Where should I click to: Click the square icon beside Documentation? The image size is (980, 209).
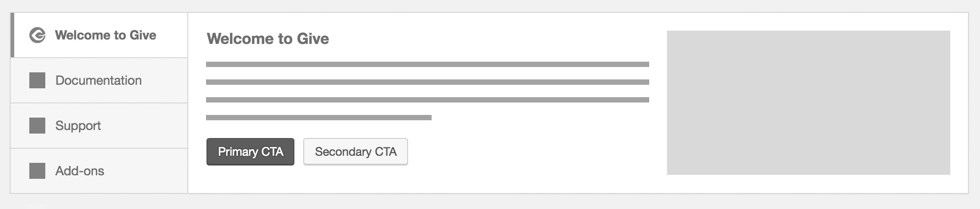point(37,80)
